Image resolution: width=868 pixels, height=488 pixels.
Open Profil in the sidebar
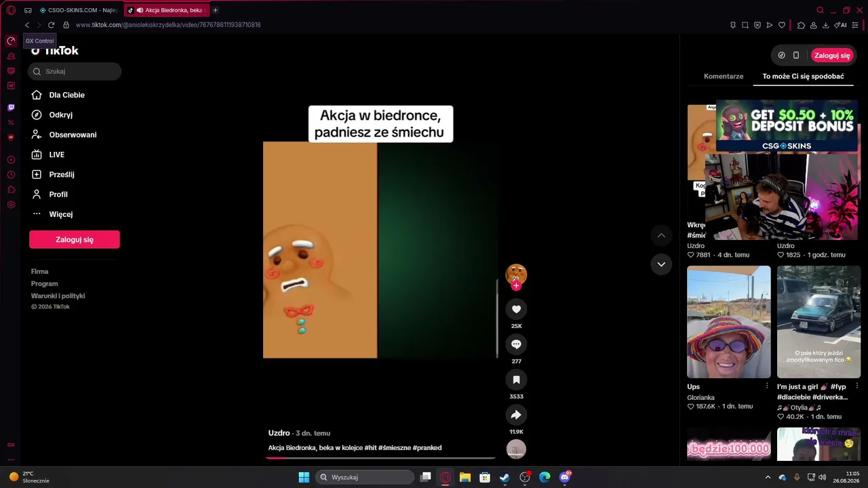[50, 195]
